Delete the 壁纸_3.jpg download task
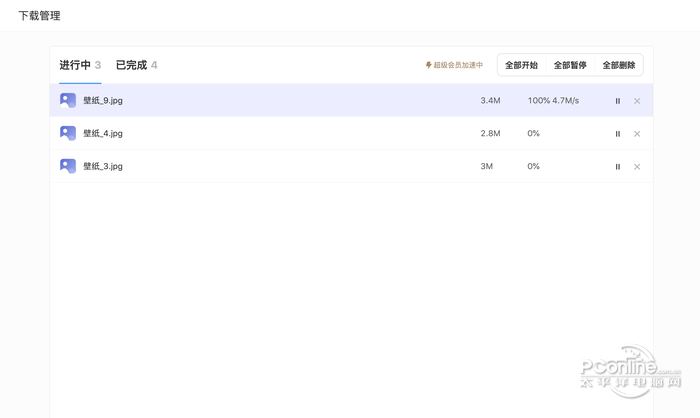Image resolution: width=700 pixels, height=418 pixels. [637, 167]
